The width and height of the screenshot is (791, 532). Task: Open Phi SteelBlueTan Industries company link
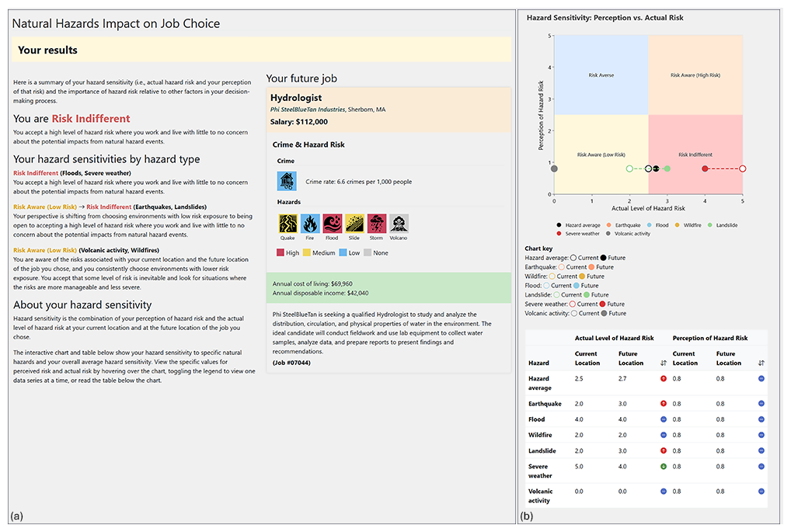click(308, 110)
